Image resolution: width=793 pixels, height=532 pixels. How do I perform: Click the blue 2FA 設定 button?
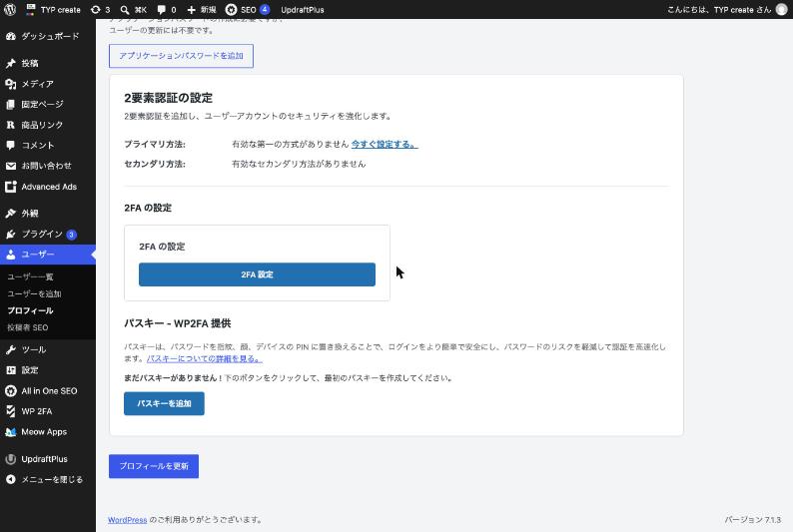coord(257,274)
